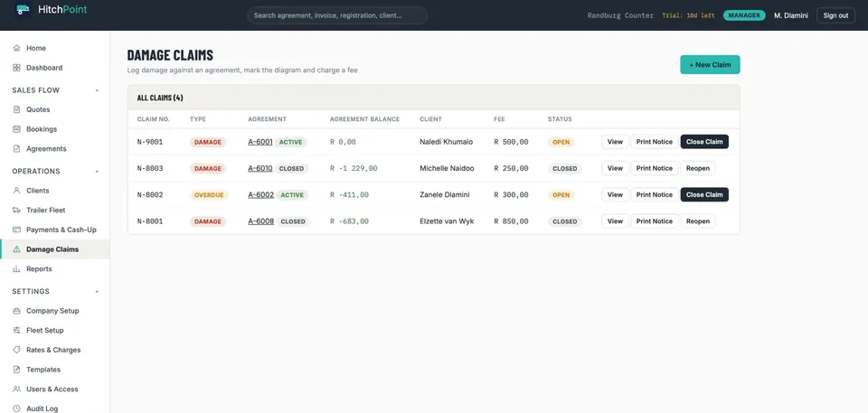
Task: View claim N-8001
Action: tap(615, 221)
